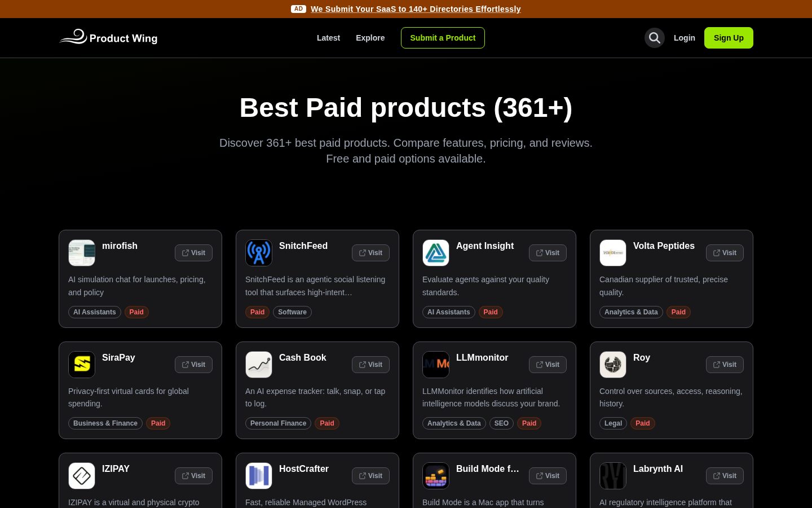This screenshot has width=812, height=508.
Task: Select Paid tag on SnitchFeed card
Action: [x=258, y=312]
